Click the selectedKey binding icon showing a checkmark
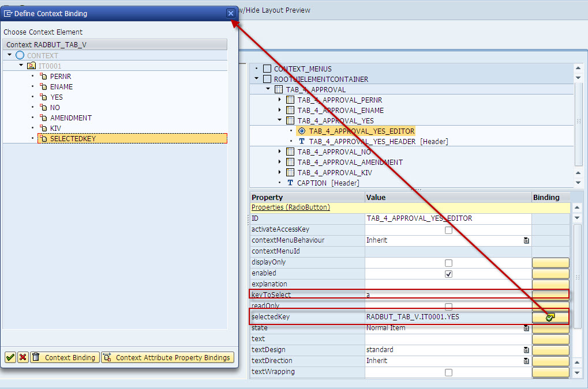 tap(550, 316)
